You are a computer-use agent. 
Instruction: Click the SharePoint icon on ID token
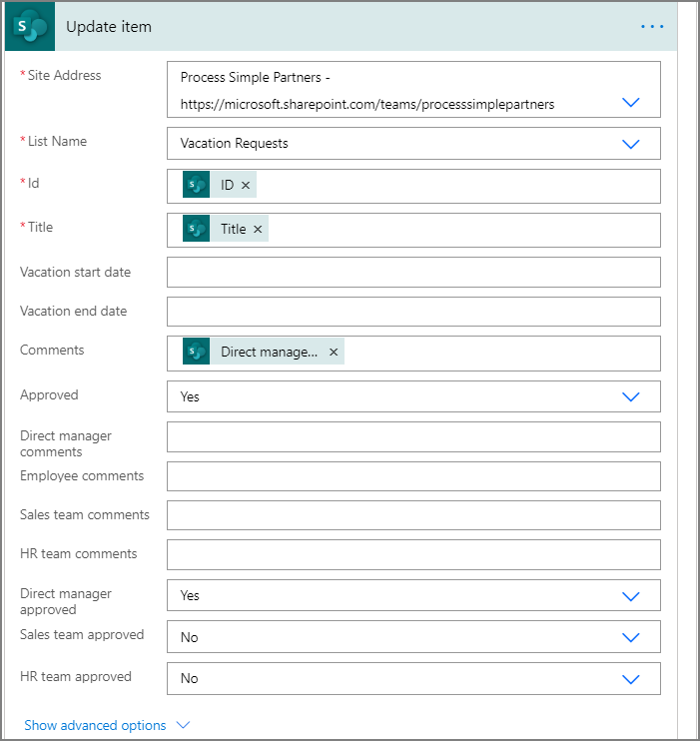(x=196, y=185)
